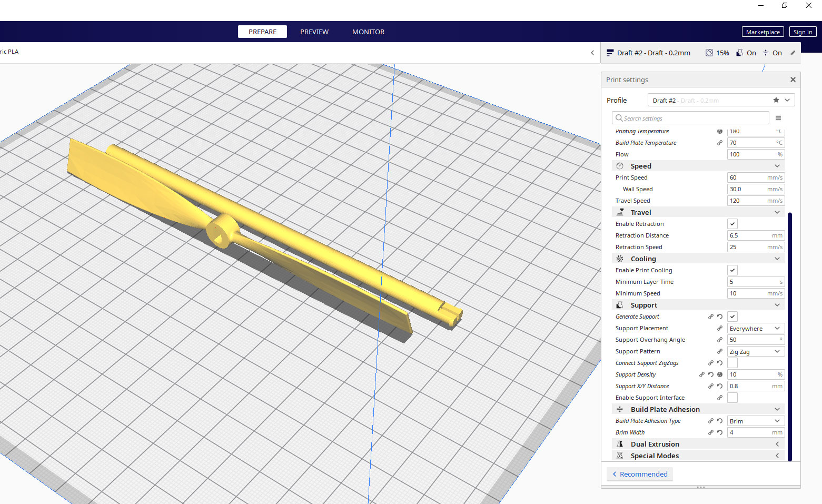Open the Profile dropdown

click(x=721, y=100)
